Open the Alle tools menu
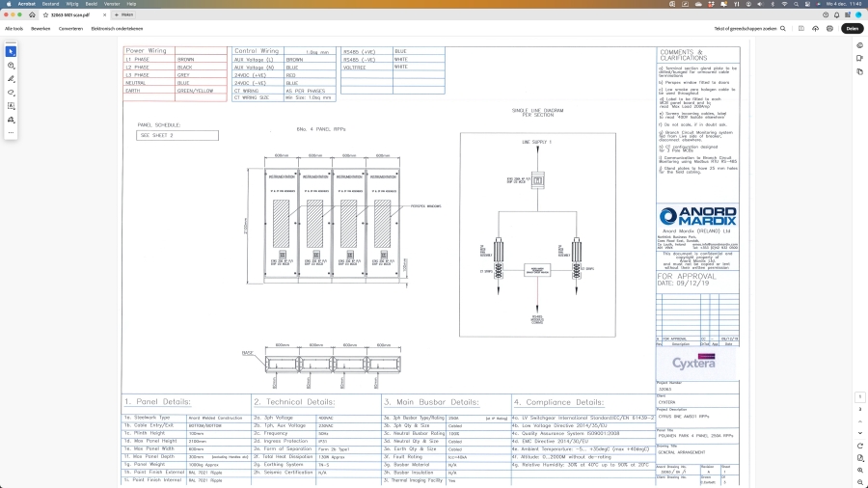868x488 pixels. [14, 29]
